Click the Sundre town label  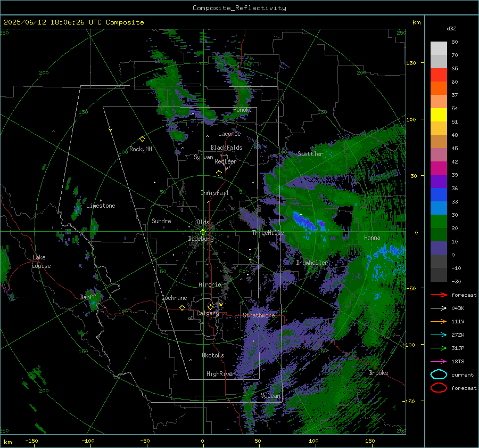pyautogui.click(x=161, y=221)
